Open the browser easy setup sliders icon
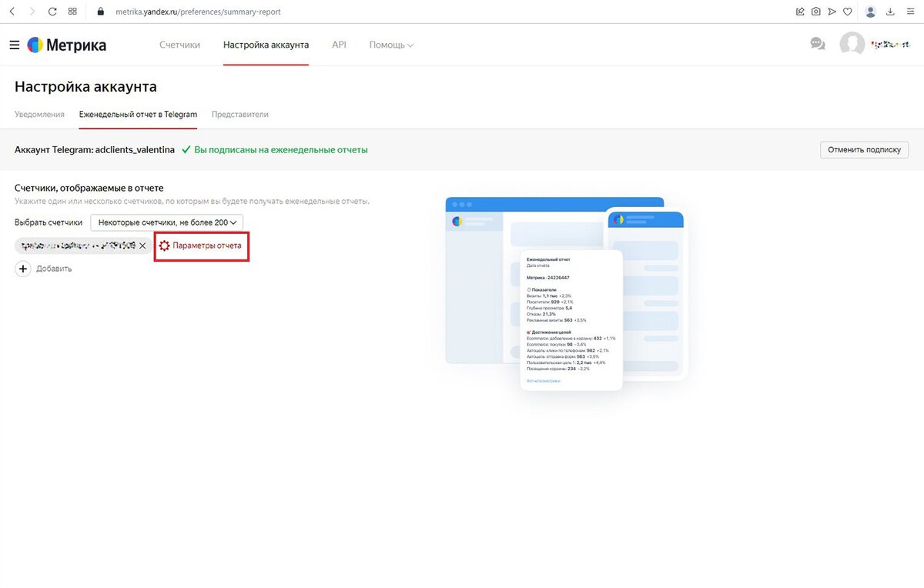This screenshot has width=924, height=588. coord(909,12)
